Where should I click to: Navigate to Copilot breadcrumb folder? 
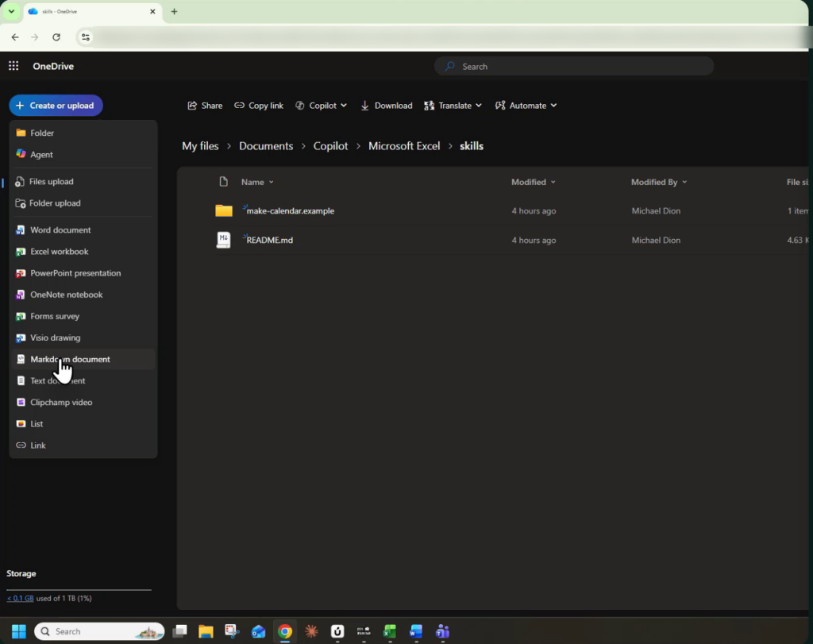[x=330, y=146]
